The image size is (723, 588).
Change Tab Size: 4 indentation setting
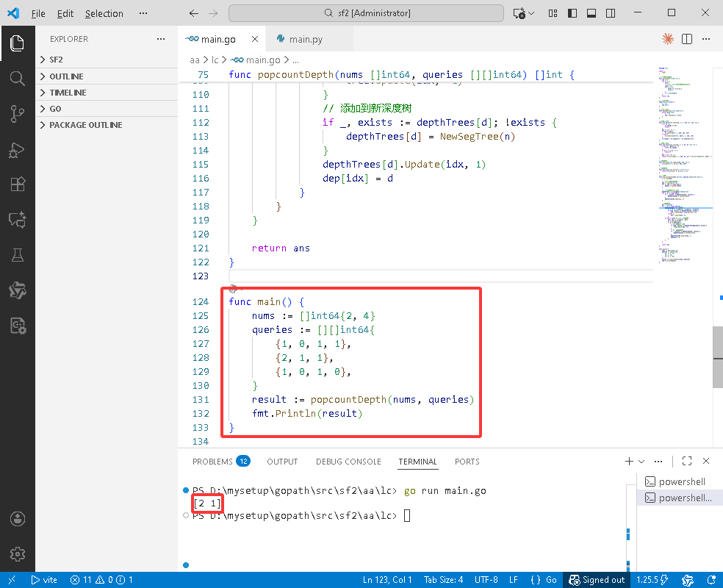pyautogui.click(x=444, y=580)
